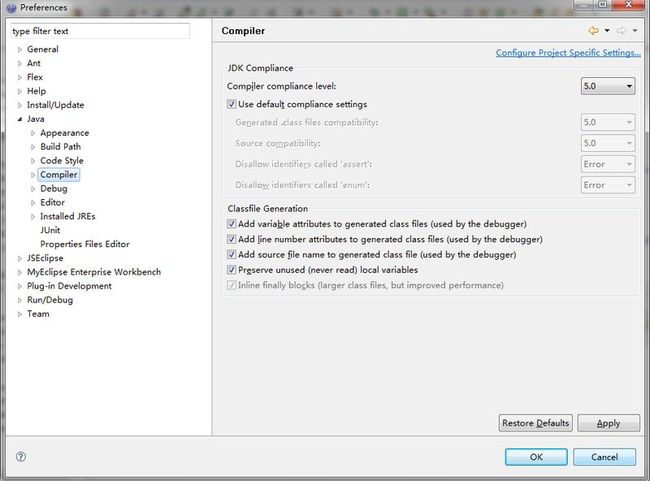Toggle Use default compliance settings checkbox

coord(231,104)
